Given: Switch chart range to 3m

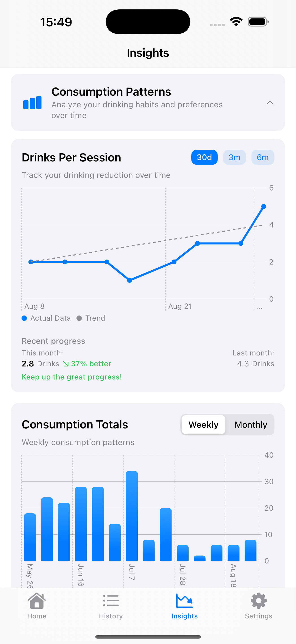Looking at the screenshot, I should click(234, 157).
